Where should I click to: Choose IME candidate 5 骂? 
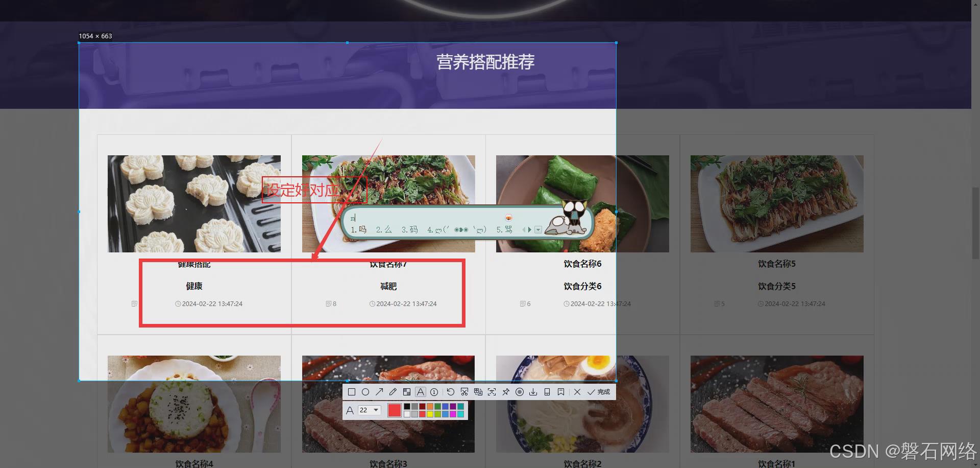(x=504, y=229)
